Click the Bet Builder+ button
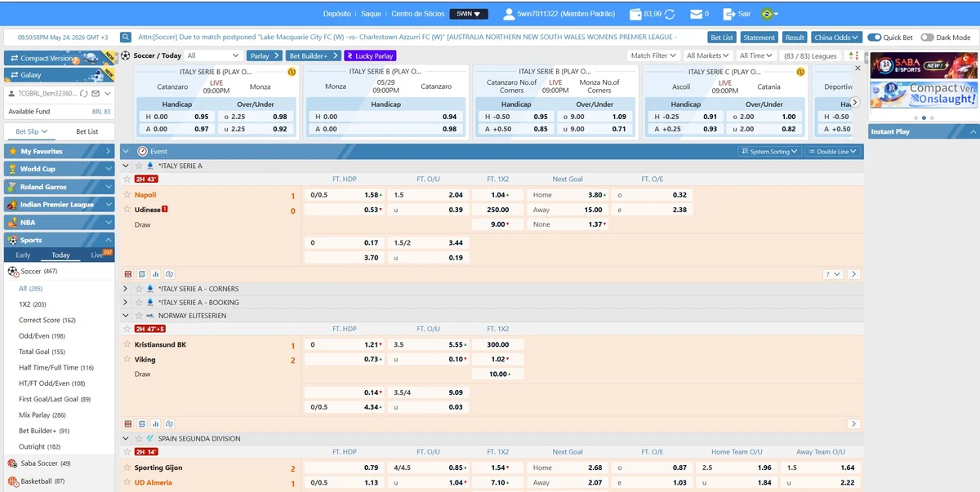The width and height of the screenshot is (980, 492). tap(314, 55)
